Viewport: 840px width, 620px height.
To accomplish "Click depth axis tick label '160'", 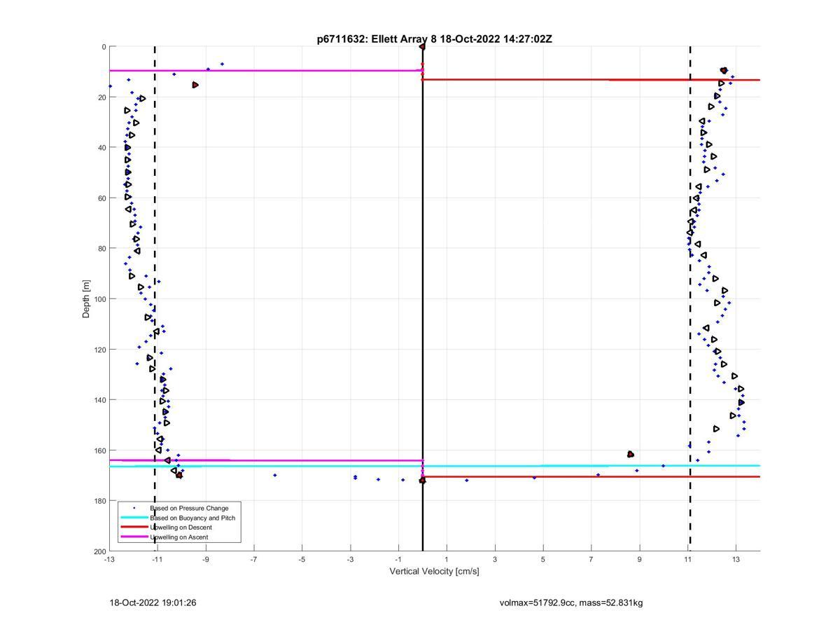I will click(x=99, y=450).
